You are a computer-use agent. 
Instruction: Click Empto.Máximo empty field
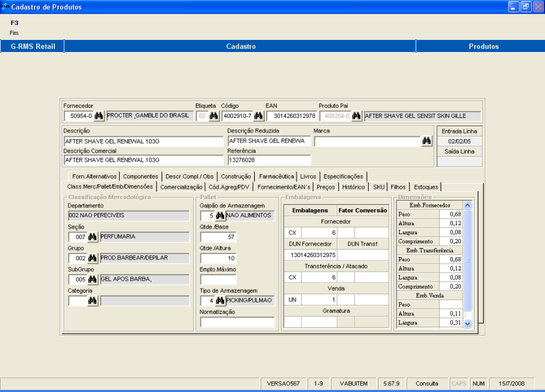tap(218, 279)
